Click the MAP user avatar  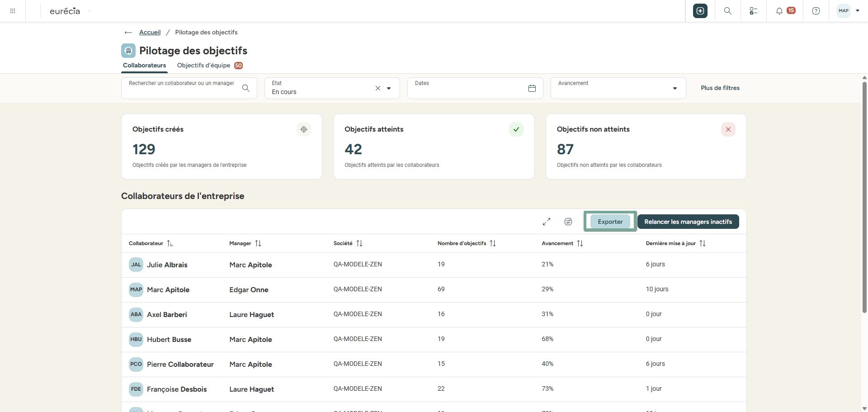(844, 11)
